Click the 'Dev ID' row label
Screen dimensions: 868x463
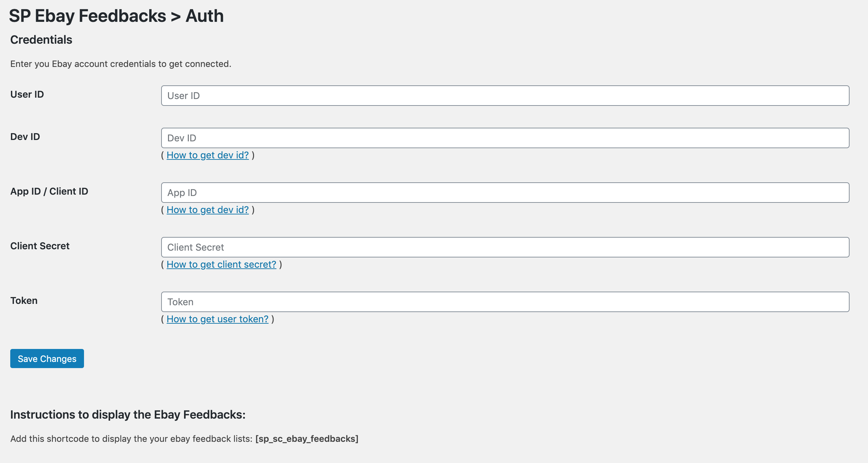(25, 137)
